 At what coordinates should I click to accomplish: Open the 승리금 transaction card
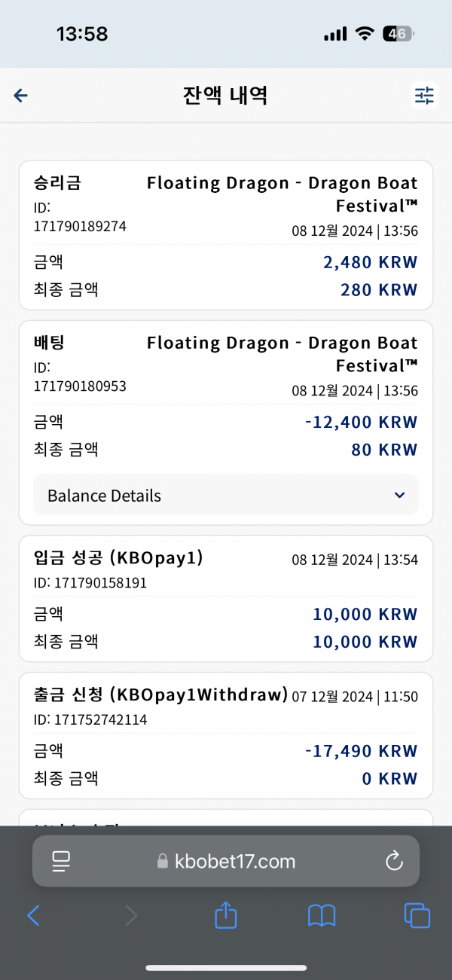tap(226, 235)
